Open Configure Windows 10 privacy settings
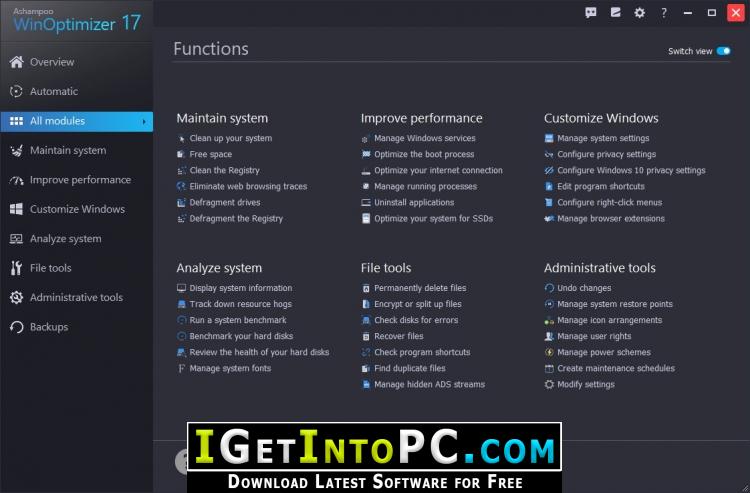 point(630,170)
